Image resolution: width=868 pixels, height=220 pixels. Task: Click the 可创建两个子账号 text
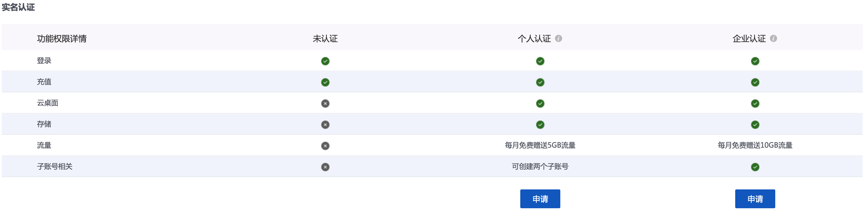click(540, 166)
